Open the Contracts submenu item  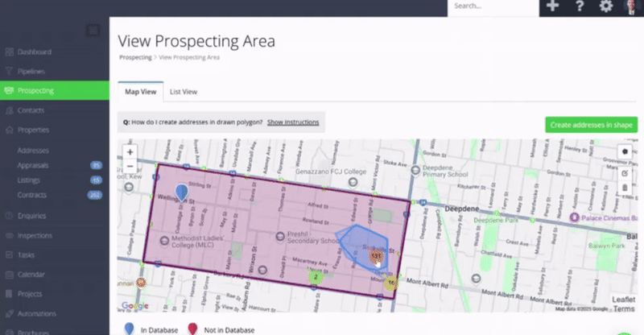pyautogui.click(x=31, y=195)
